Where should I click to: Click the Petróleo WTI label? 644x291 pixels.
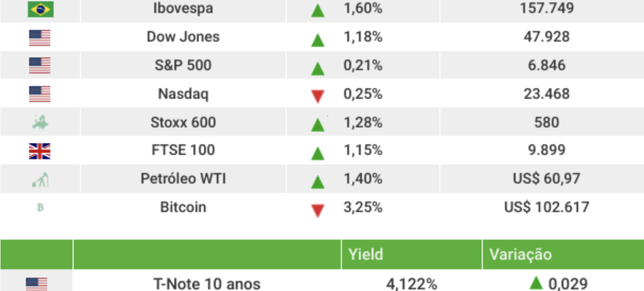[183, 179]
